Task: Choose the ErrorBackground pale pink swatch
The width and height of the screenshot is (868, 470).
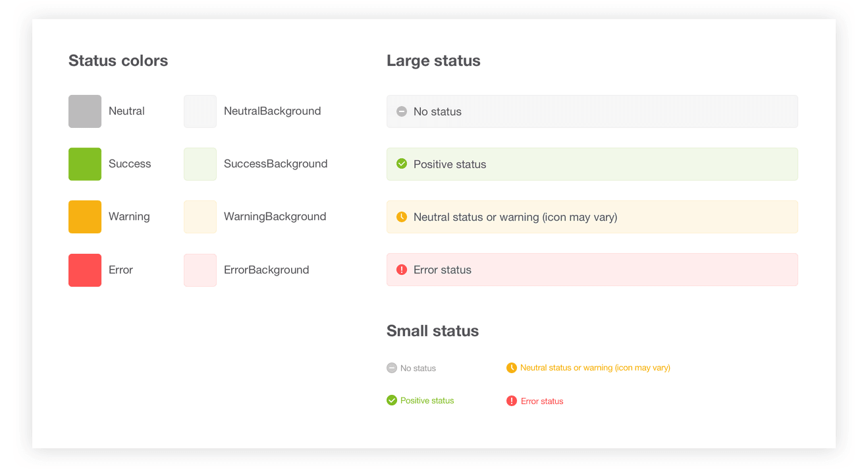Action: (200, 270)
